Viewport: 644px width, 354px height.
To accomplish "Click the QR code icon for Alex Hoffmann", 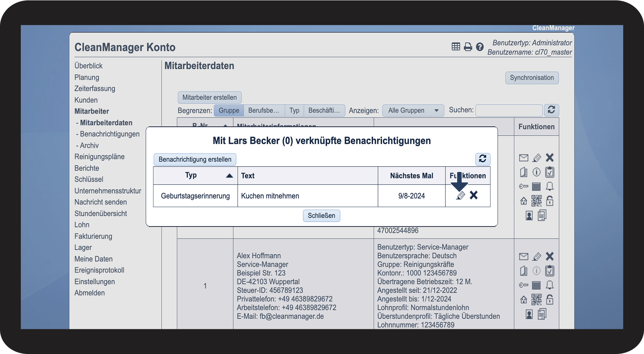I will point(536,300).
